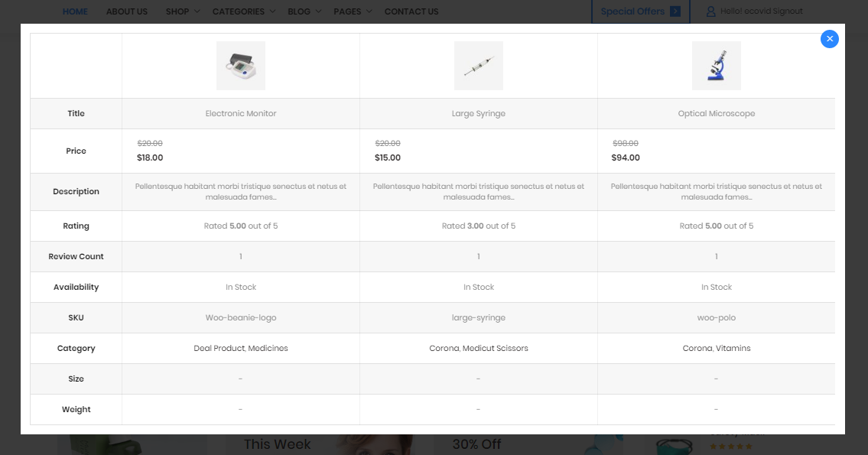Click the Electronic Monitor title link
868x455 pixels.
point(241,113)
